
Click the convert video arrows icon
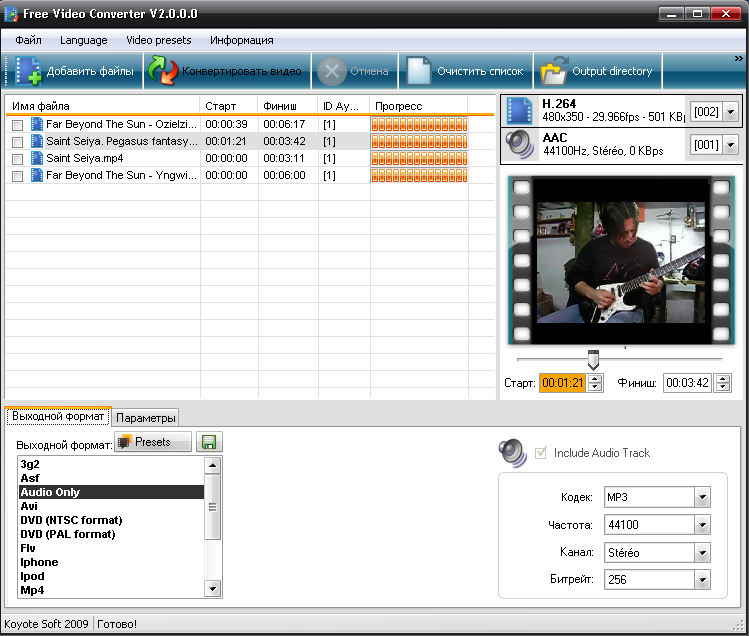[162, 71]
